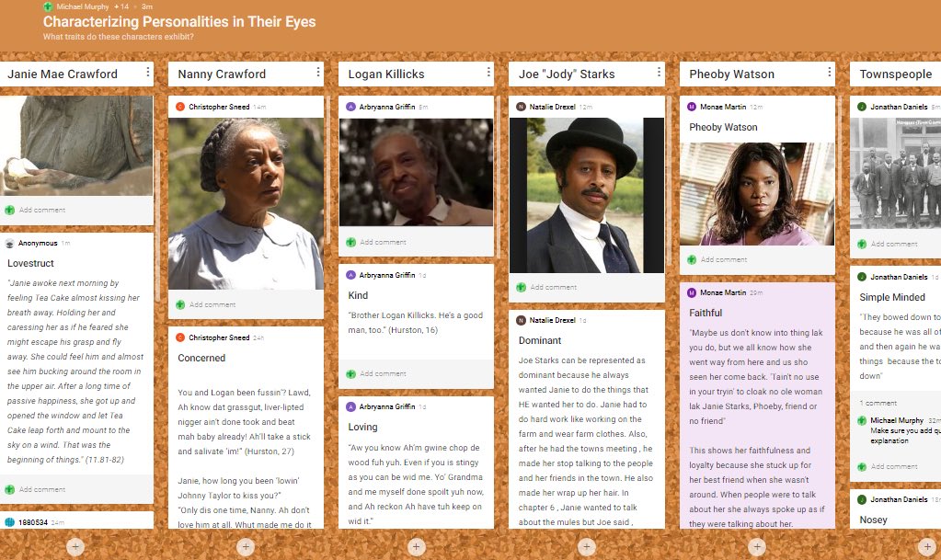Click the Lovestruct post title

[30, 263]
